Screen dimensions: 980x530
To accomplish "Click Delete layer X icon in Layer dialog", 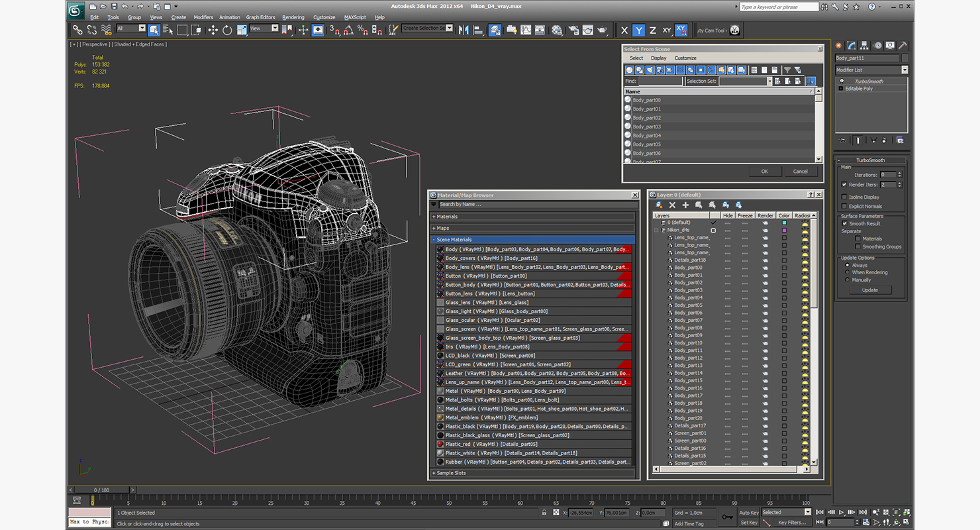I will click(672, 205).
